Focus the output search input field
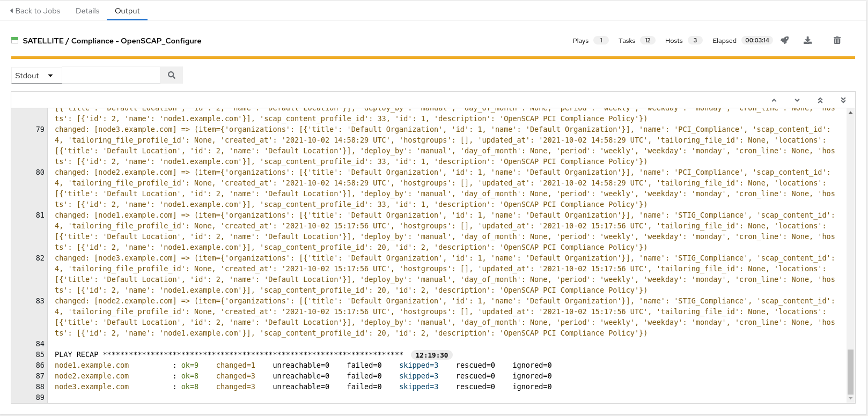Screen dimensions: 868x416 [111, 75]
